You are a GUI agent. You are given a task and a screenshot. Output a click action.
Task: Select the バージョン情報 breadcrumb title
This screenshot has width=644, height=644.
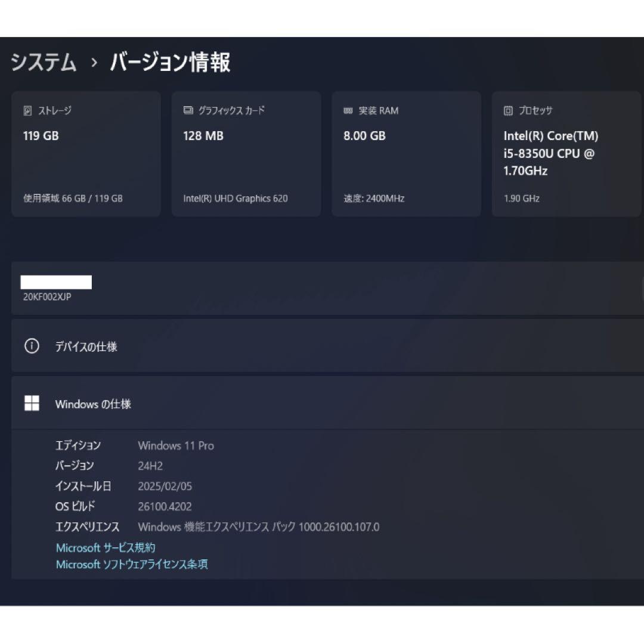(170, 62)
